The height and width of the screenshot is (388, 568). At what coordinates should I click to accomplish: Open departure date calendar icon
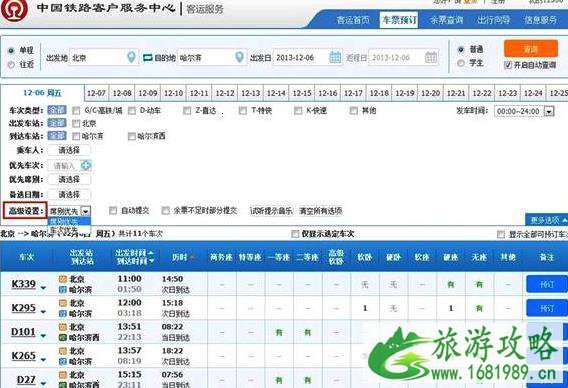tap(335, 57)
